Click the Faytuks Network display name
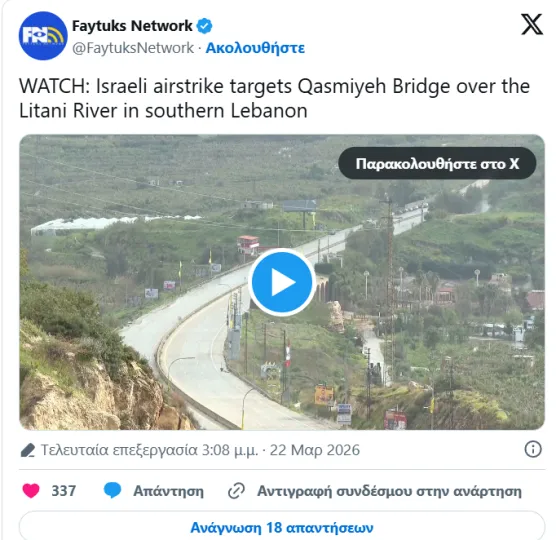 click(x=132, y=26)
